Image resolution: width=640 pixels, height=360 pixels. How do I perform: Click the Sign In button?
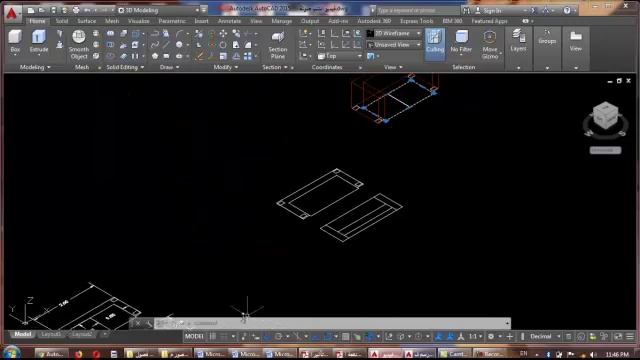[x=489, y=11]
